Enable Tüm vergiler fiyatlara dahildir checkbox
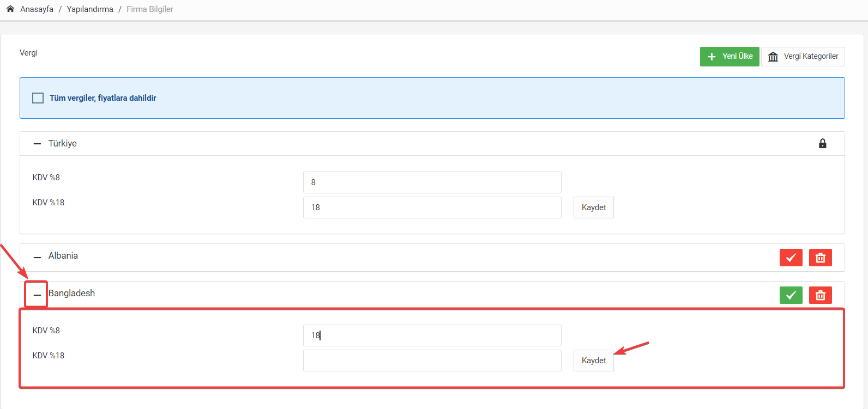Image resolution: width=868 pixels, height=409 pixels. (38, 98)
